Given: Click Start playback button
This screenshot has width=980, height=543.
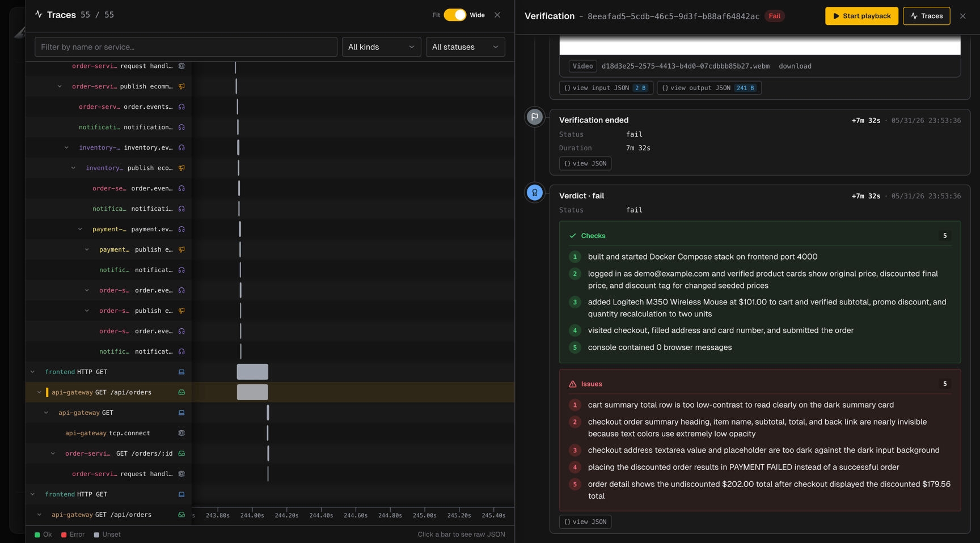Looking at the screenshot, I should tap(861, 16).
